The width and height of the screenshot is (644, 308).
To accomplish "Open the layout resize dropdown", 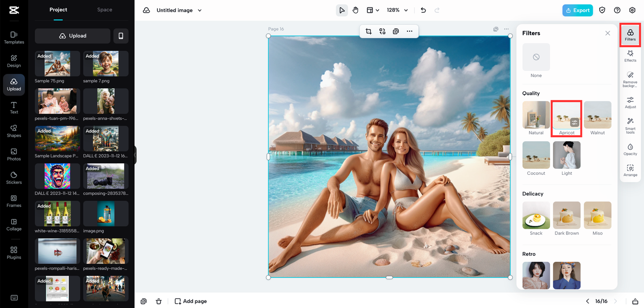I will click(x=373, y=10).
